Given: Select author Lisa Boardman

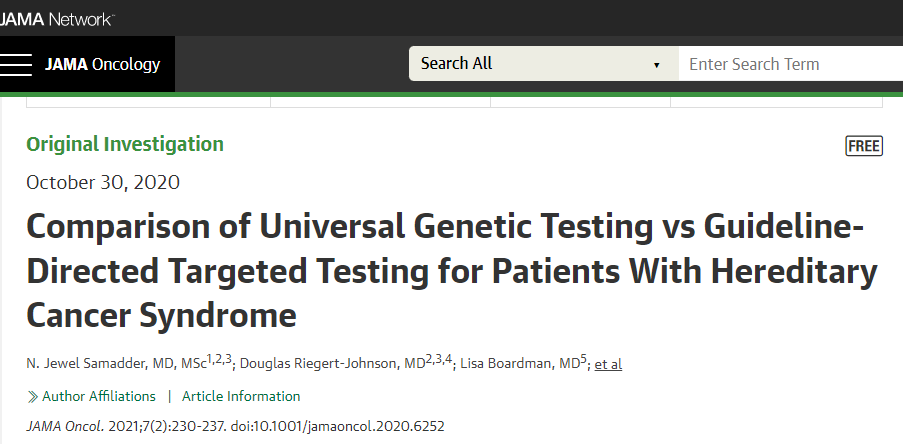Looking at the screenshot, I should point(505,364).
